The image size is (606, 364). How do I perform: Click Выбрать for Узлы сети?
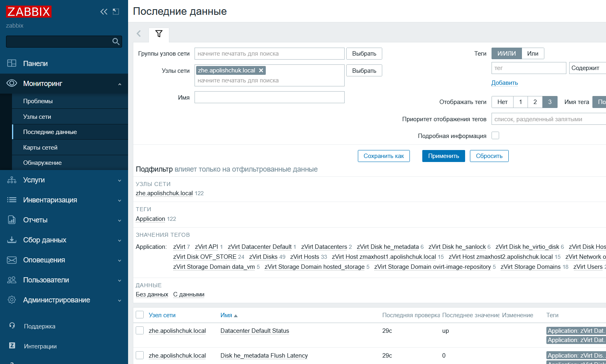[364, 71]
